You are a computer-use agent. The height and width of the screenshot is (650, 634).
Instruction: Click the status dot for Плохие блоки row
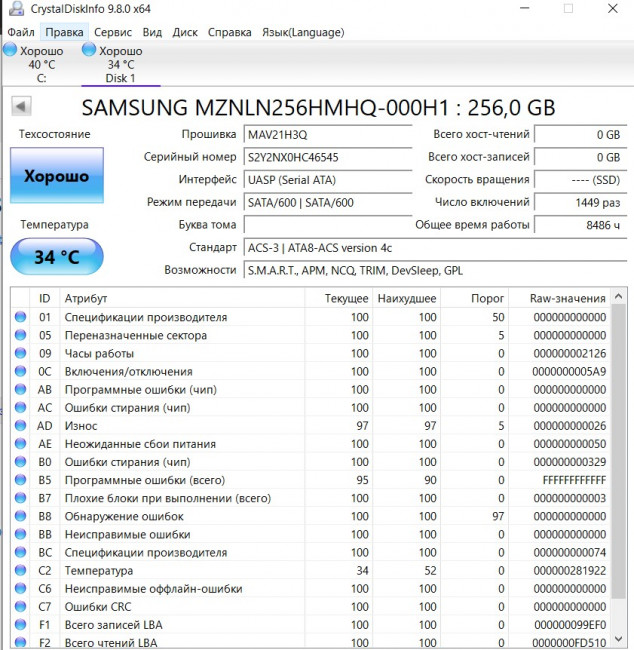(x=20, y=498)
